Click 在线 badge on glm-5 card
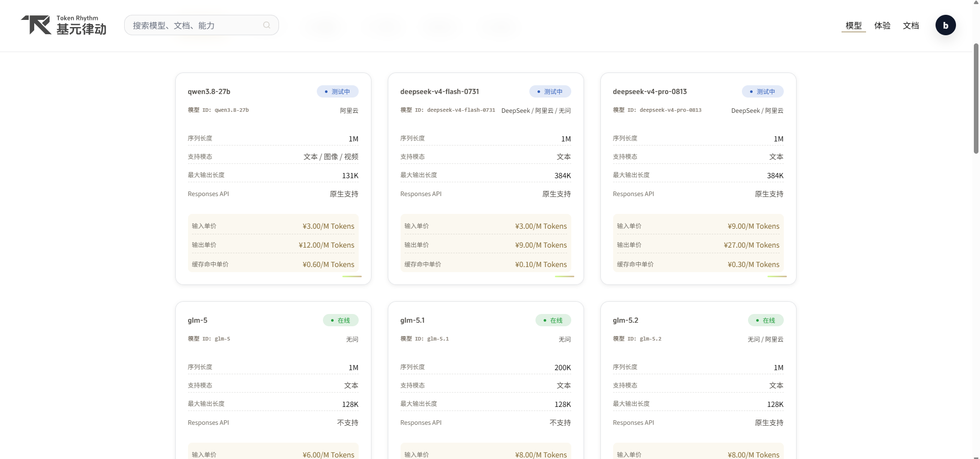This screenshot has width=980, height=459. [340, 320]
